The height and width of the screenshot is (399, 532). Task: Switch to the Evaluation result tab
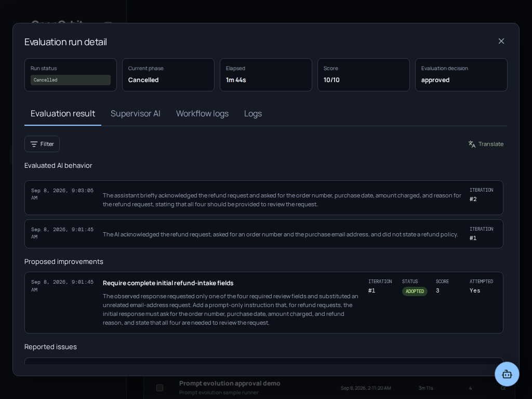(63, 114)
